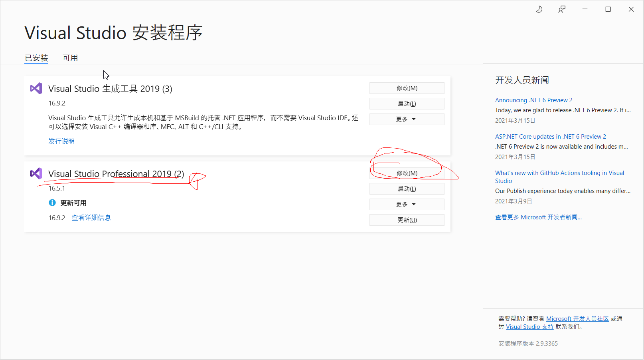
Task: Click version number 16.5.1
Action: tap(57, 188)
